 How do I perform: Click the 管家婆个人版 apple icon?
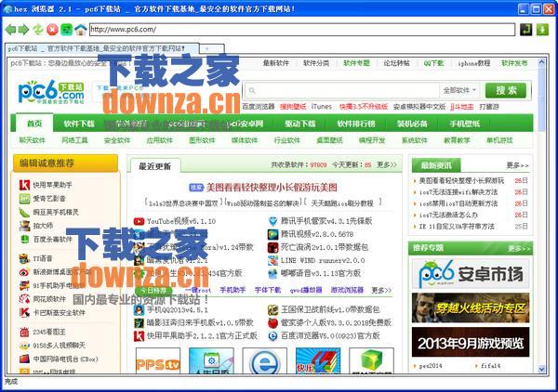[272, 322]
